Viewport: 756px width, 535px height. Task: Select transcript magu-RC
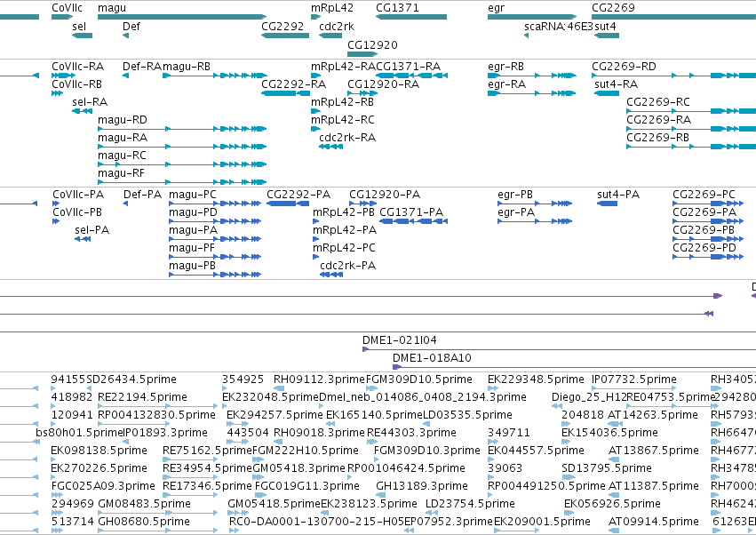(122, 156)
